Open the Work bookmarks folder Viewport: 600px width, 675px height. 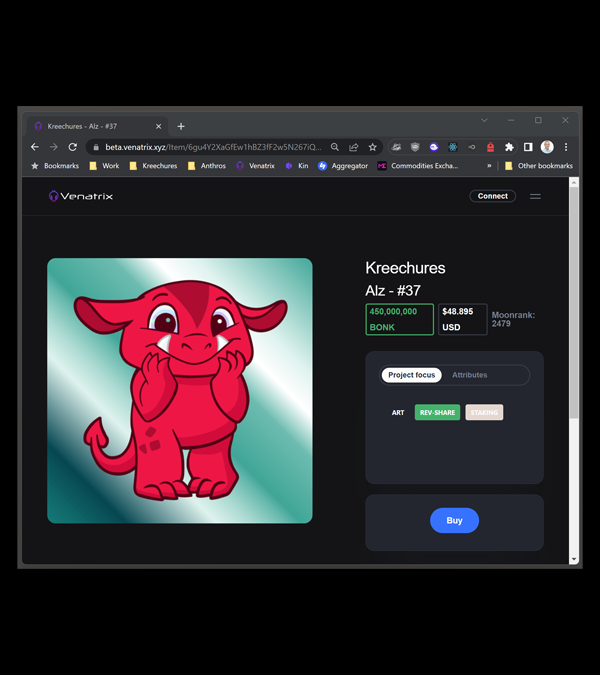[x=104, y=166]
